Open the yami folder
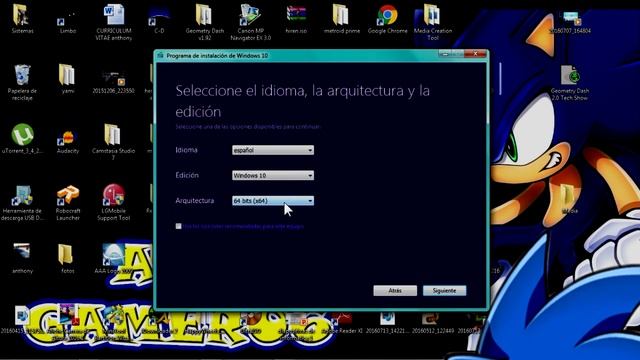The height and width of the screenshot is (360, 640). (67, 75)
